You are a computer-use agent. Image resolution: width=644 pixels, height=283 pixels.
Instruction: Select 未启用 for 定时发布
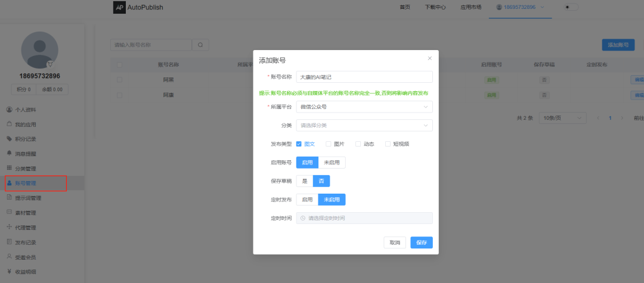pos(332,200)
